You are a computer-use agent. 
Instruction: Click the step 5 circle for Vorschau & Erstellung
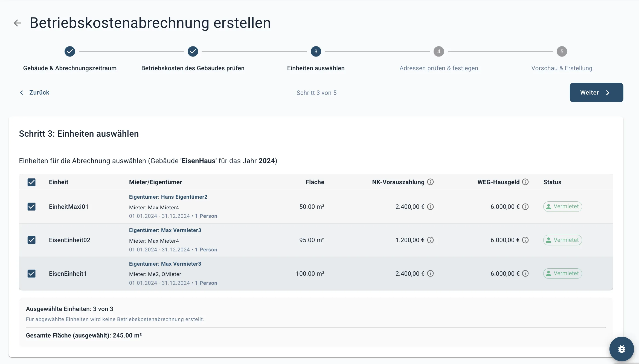coord(562,51)
